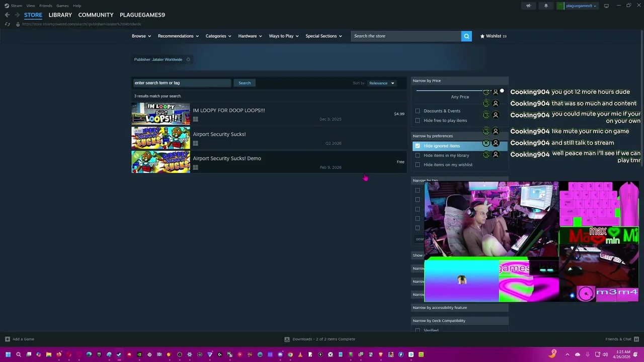Focus the 'Search the store' field

tap(406, 36)
